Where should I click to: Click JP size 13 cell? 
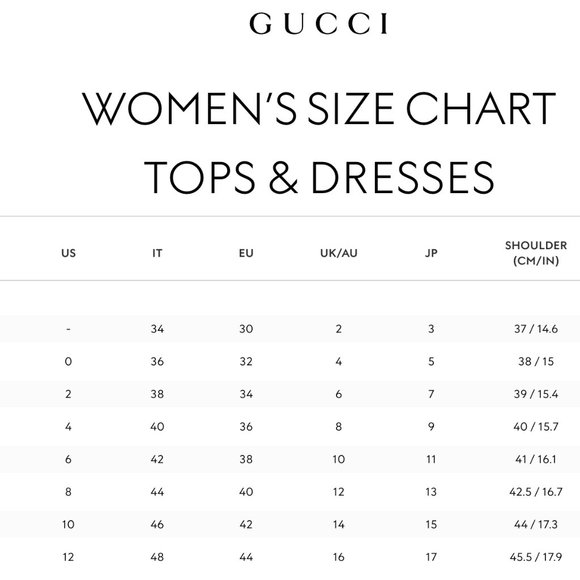tap(431, 492)
